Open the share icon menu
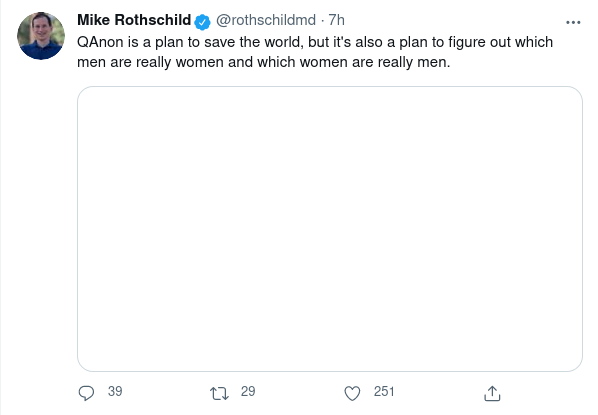598x415 pixels. point(492,393)
